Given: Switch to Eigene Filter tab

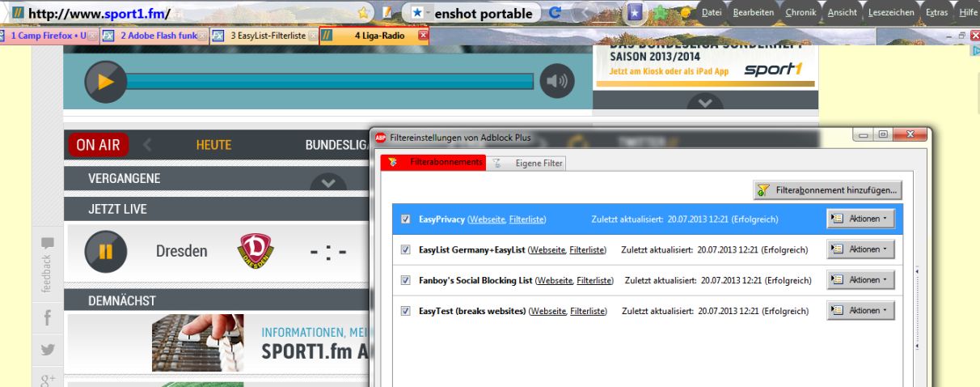Looking at the screenshot, I should [x=527, y=163].
